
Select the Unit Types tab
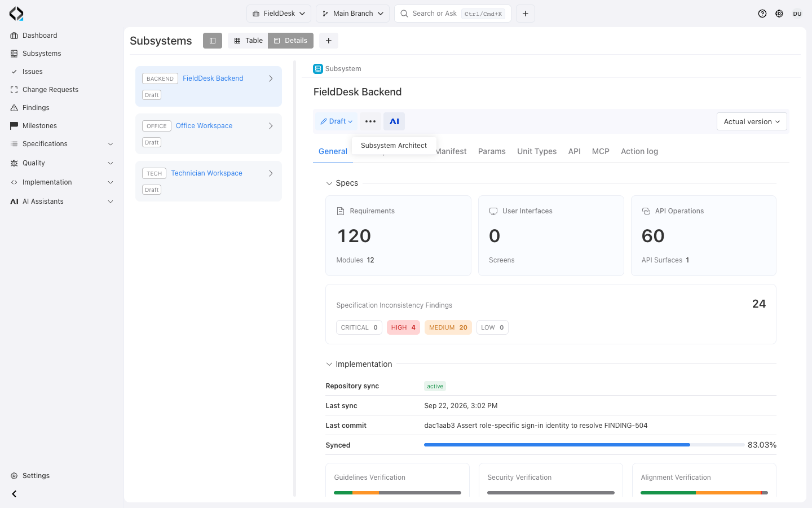pyautogui.click(x=537, y=151)
